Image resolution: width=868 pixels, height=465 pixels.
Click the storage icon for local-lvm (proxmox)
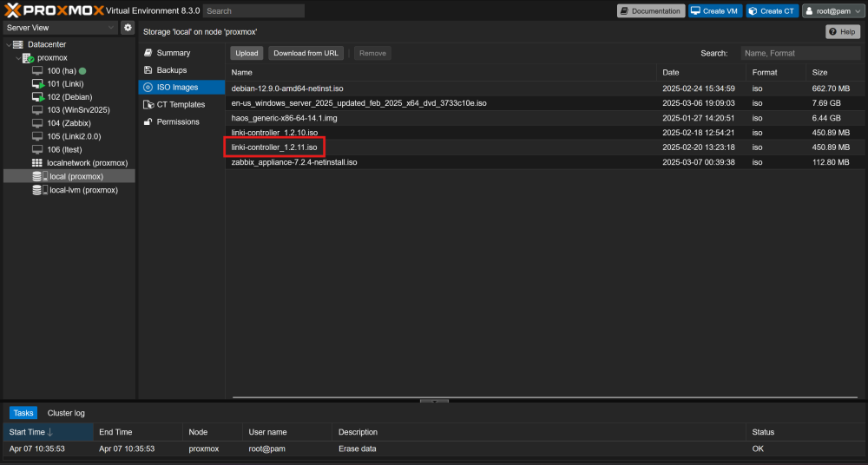coord(40,190)
